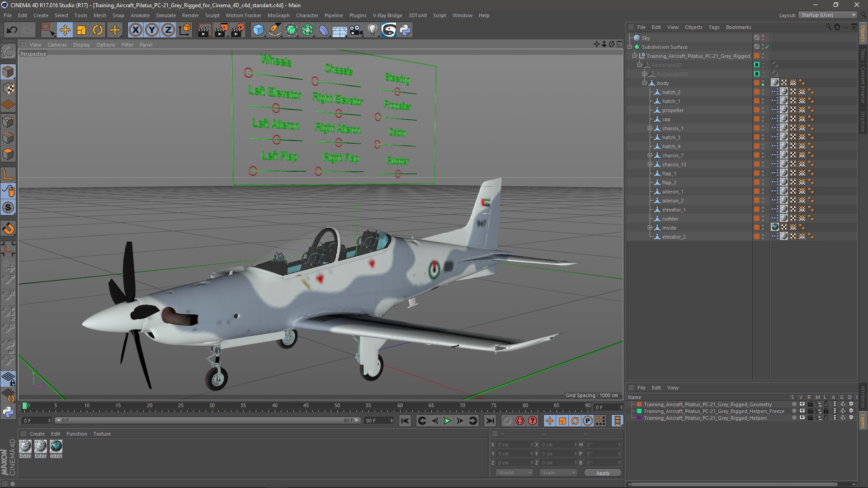Toggle visibility dots for rudder object

coord(763,219)
